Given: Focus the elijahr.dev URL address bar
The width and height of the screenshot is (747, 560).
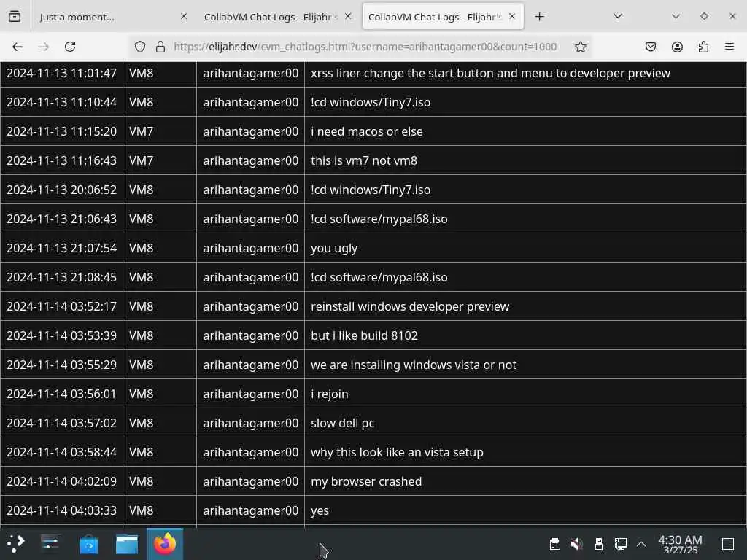Looking at the screenshot, I should coord(365,47).
